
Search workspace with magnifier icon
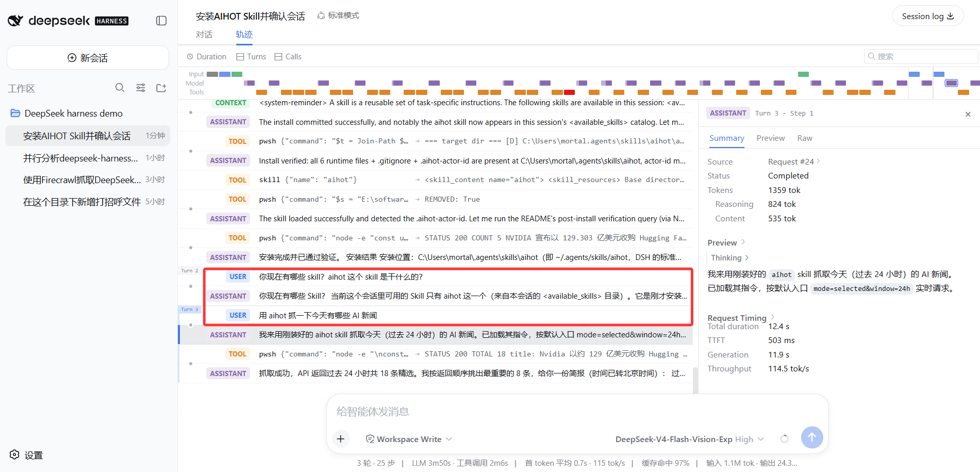point(120,88)
